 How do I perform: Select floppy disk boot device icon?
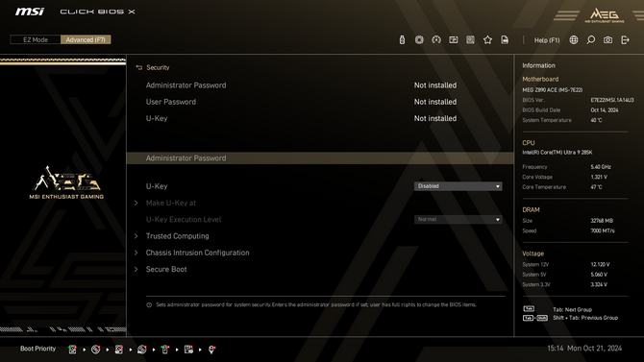(x=188, y=350)
